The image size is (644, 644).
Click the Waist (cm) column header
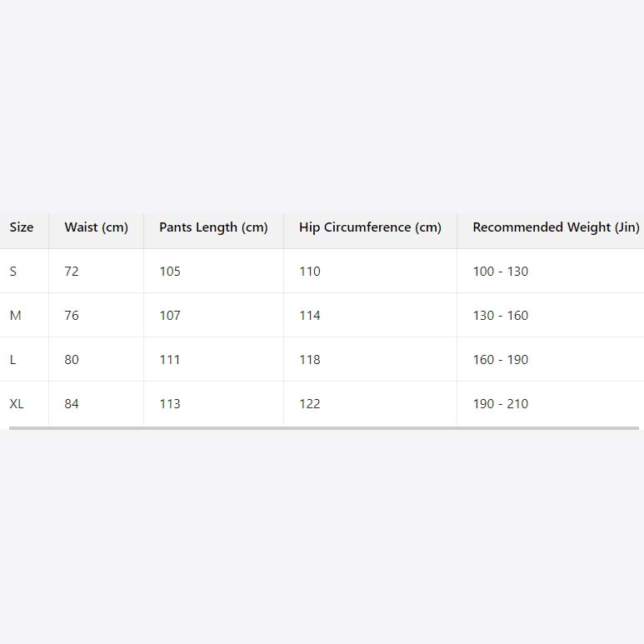pos(96,227)
